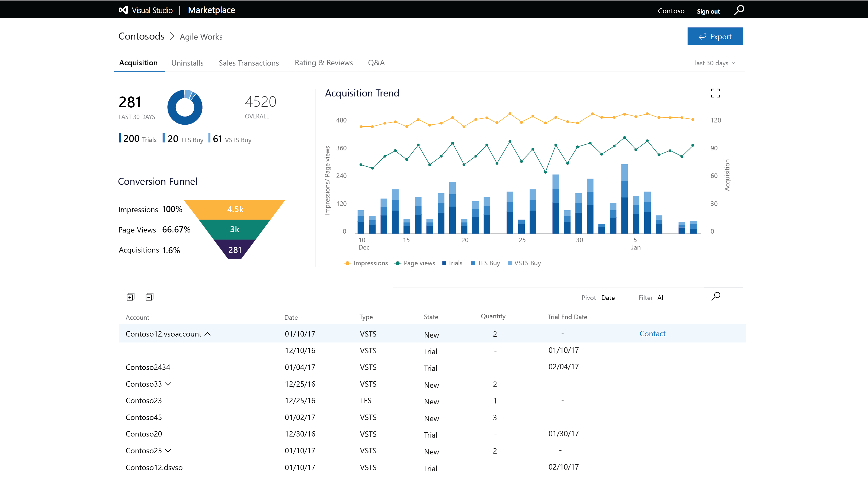Select the Contoso12.dsvso account row
868x488 pixels.
coord(432,467)
